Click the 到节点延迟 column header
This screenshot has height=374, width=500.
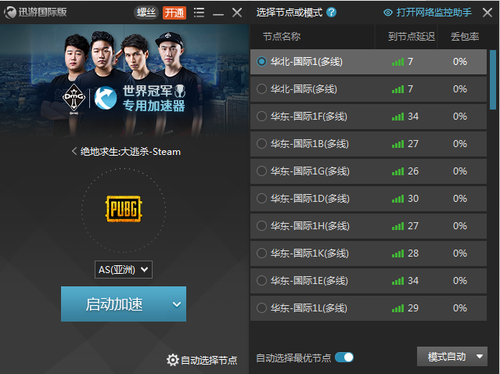pos(411,36)
